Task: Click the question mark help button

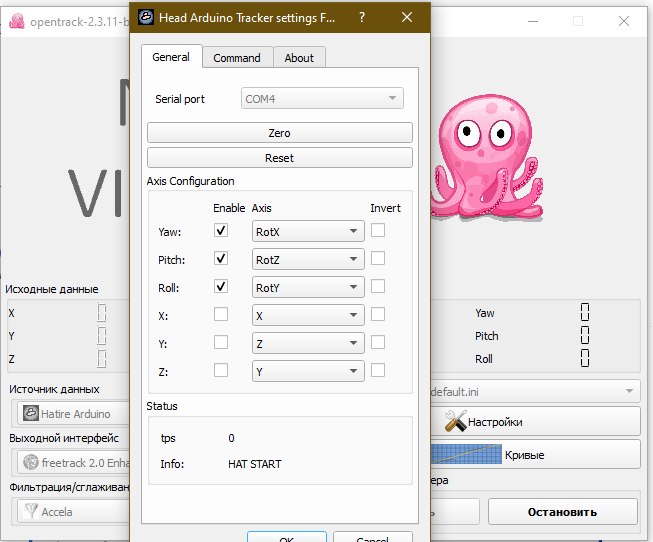Action: 361,17
